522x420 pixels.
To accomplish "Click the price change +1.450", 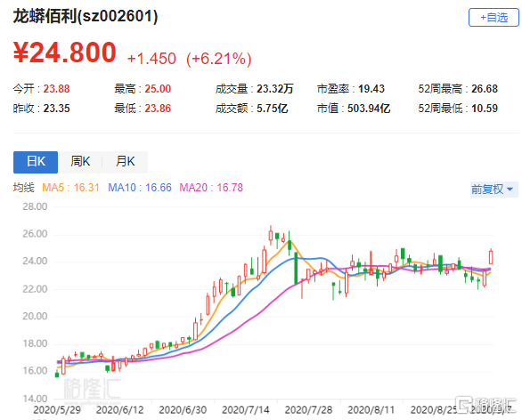I will point(151,59).
